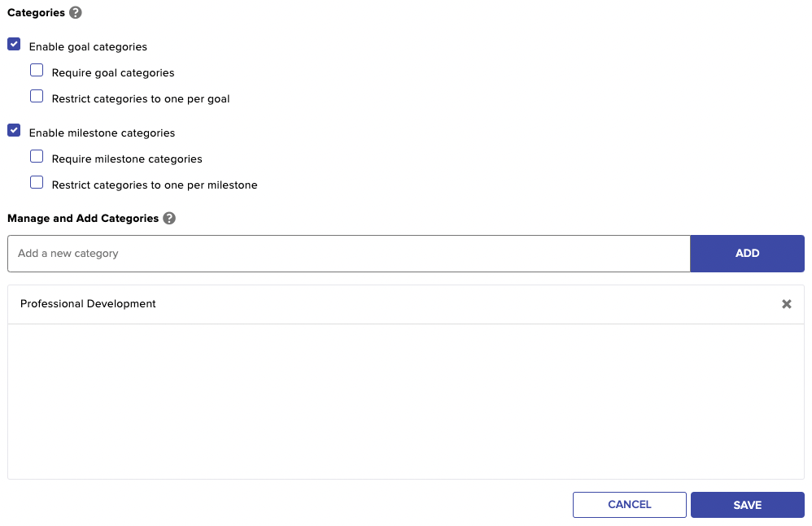Viewport: 812px width, 526px height.
Task: Open the Categories help question mark icon
Action: click(76, 12)
